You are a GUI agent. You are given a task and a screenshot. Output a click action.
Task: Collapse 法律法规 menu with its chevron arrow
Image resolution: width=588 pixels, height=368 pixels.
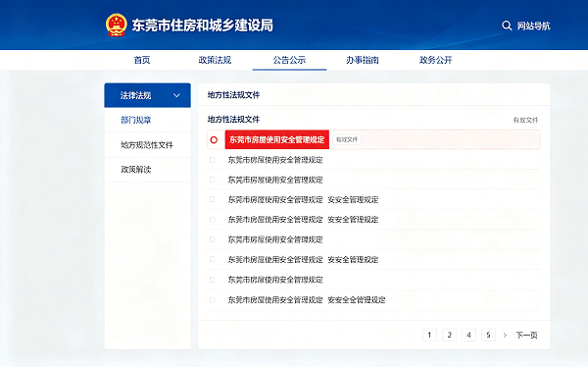click(x=176, y=95)
